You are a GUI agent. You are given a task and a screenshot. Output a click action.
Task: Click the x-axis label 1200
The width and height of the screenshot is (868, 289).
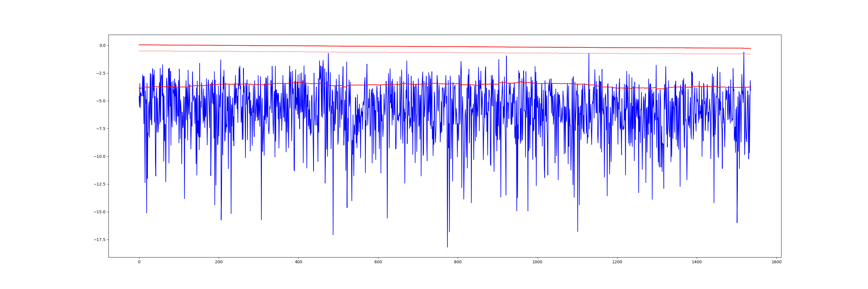click(617, 262)
